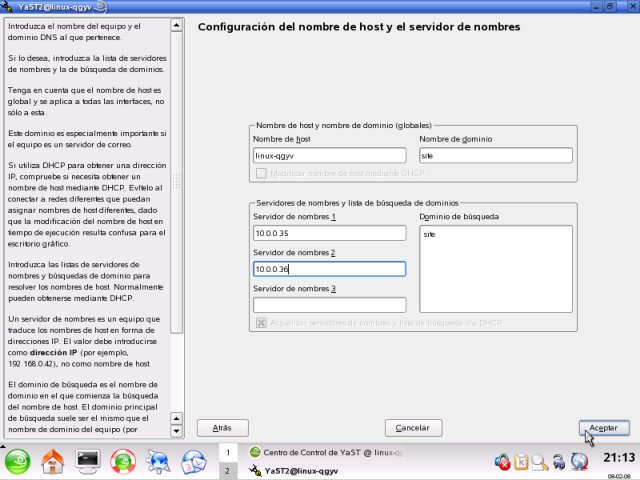Click the Cancelar button

pos(413,428)
